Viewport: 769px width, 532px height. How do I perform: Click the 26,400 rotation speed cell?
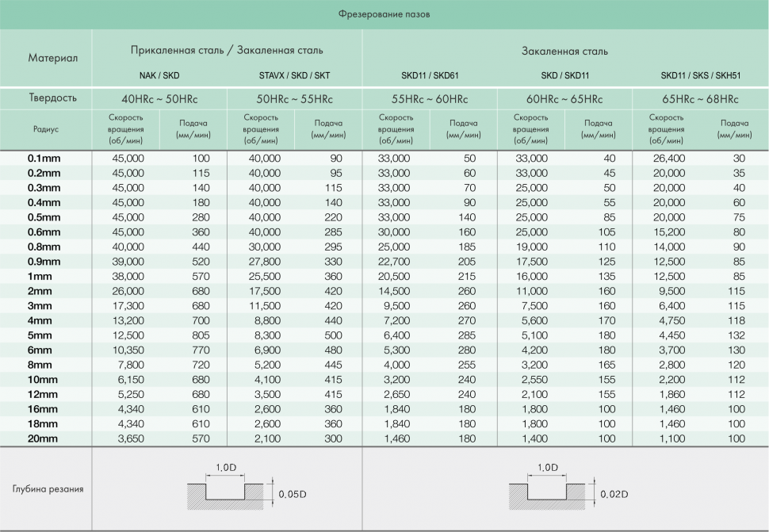point(669,159)
